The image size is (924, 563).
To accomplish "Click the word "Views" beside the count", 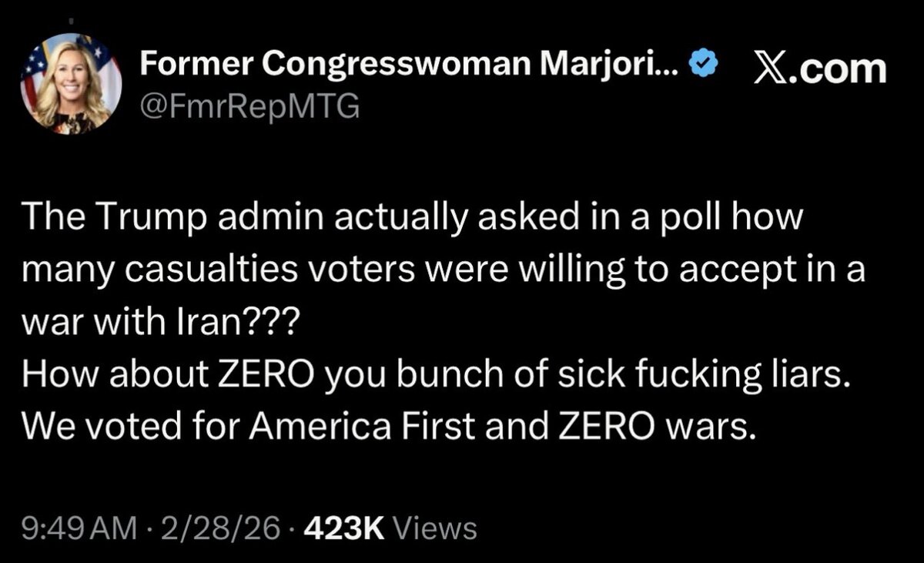I will (435, 528).
